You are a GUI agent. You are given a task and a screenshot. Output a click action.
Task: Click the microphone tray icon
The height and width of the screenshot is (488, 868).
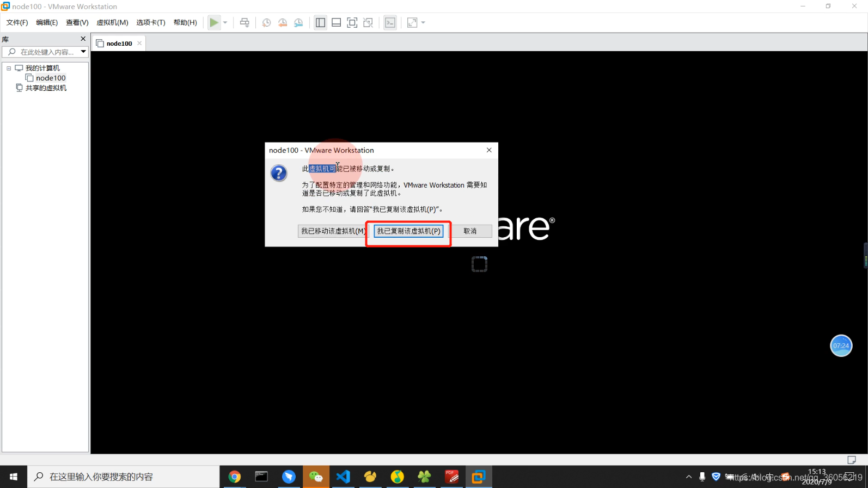tap(702, 477)
